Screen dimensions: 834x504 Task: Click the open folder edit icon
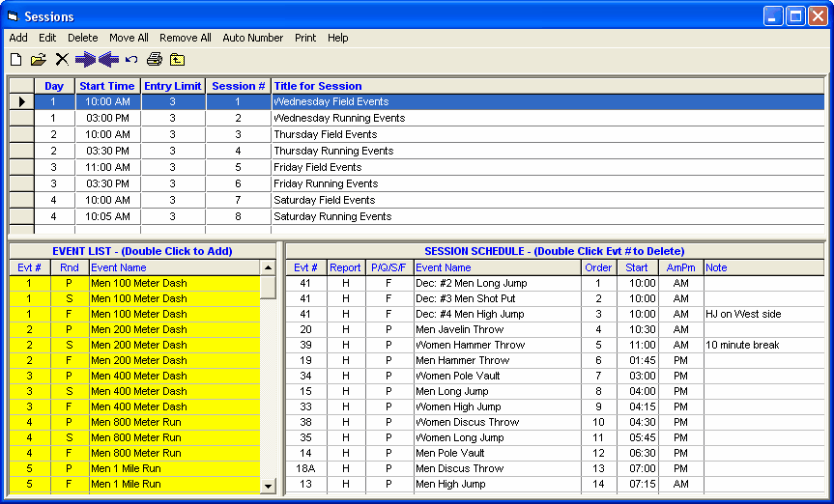pyautogui.click(x=39, y=60)
